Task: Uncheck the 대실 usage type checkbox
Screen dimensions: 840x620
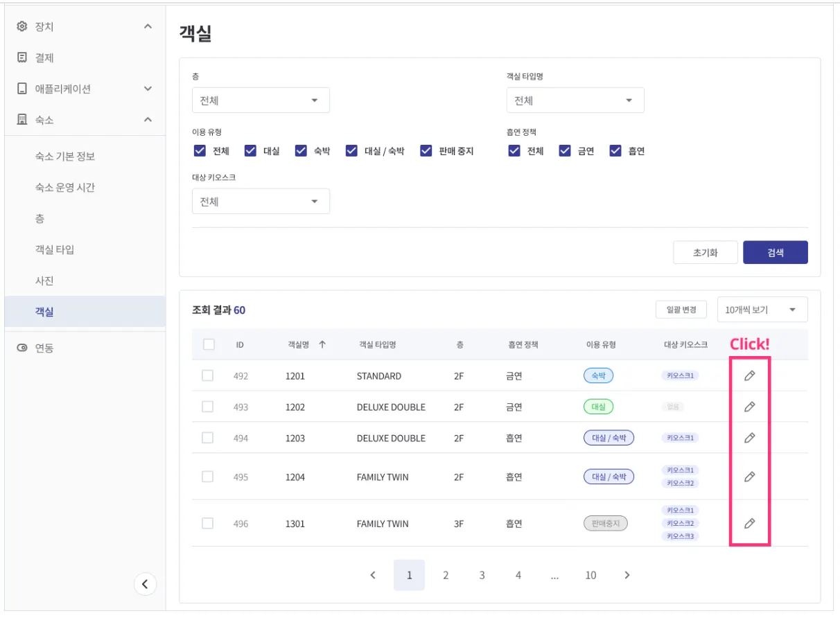Action: pyautogui.click(x=250, y=151)
